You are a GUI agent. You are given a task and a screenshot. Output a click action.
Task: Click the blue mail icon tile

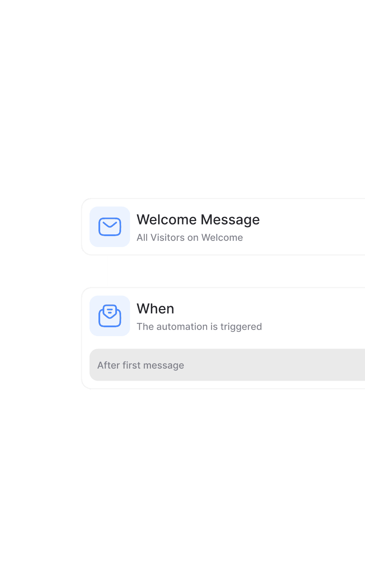point(110,227)
